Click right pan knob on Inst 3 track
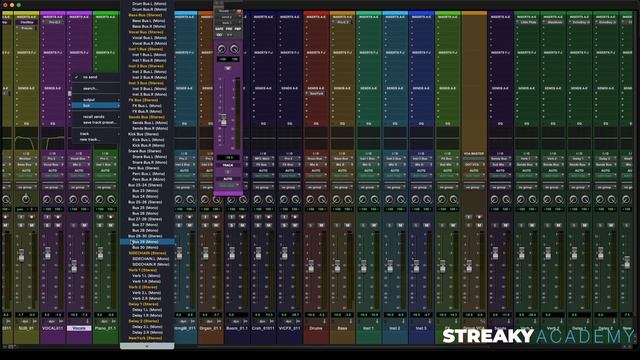The width and height of the screenshot is (640, 360). coord(427,200)
